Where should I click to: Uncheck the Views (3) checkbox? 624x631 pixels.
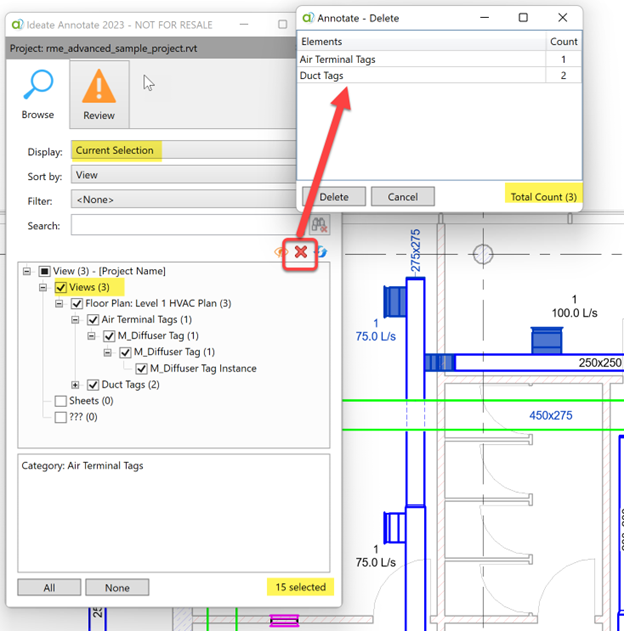60,287
